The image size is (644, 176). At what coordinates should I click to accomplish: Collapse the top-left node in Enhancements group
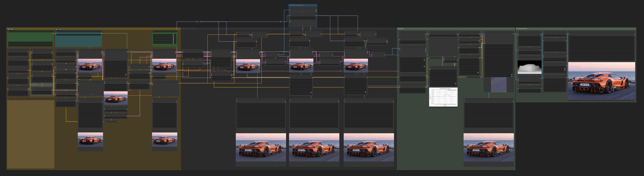519,32
